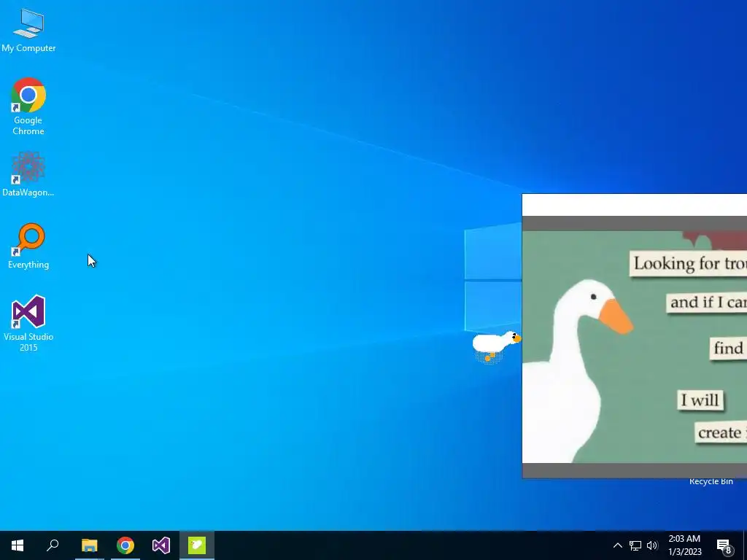Open the network status tray icon
This screenshot has height=560, width=747.
tap(635, 545)
